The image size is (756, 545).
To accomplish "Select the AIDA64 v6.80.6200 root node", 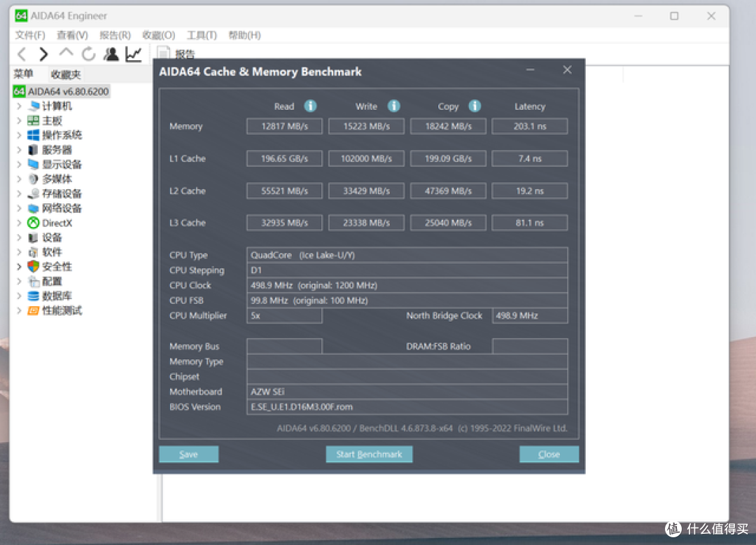I will 61,91.
